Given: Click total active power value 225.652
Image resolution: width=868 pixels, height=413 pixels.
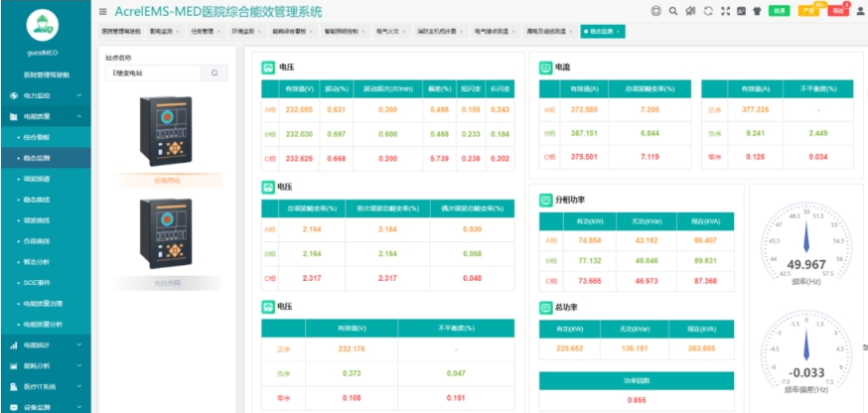Looking at the screenshot, I should pos(570,348).
